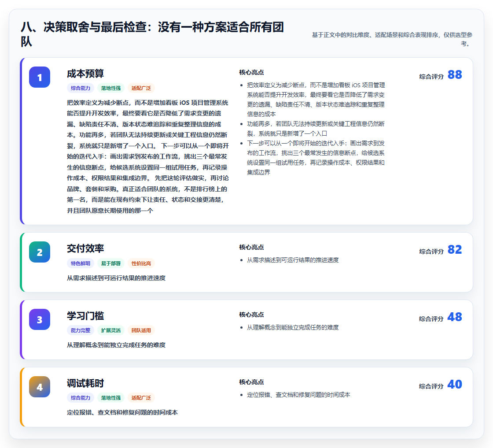Click 综合评分 label beside 40
Image resolution: width=493 pixels, height=448 pixels.
coord(431,386)
